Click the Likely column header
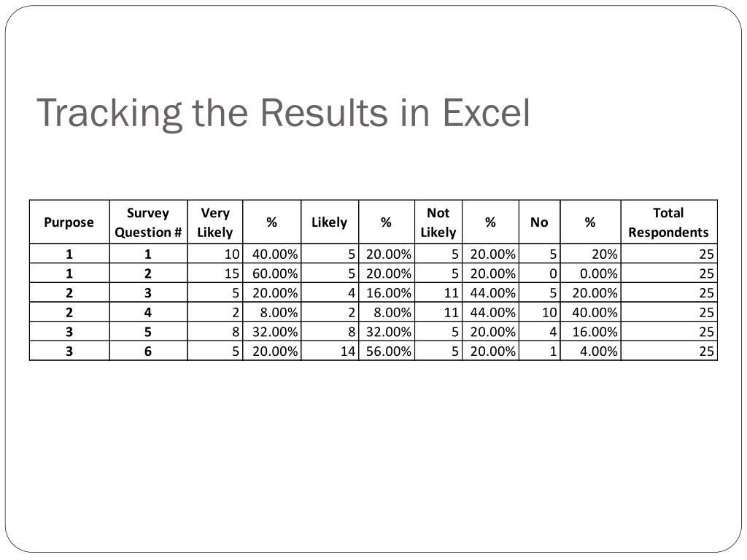Image resolution: width=747 pixels, height=560 pixels. pos(330,222)
